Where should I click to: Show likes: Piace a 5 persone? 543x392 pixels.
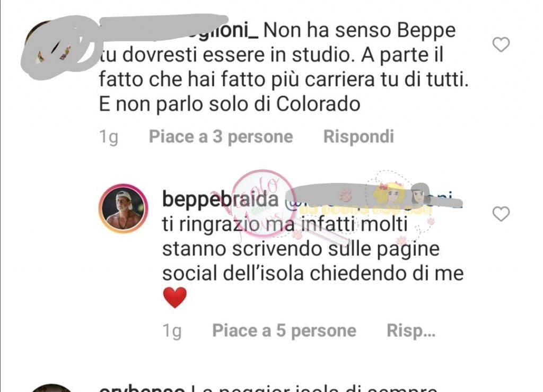click(x=284, y=330)
